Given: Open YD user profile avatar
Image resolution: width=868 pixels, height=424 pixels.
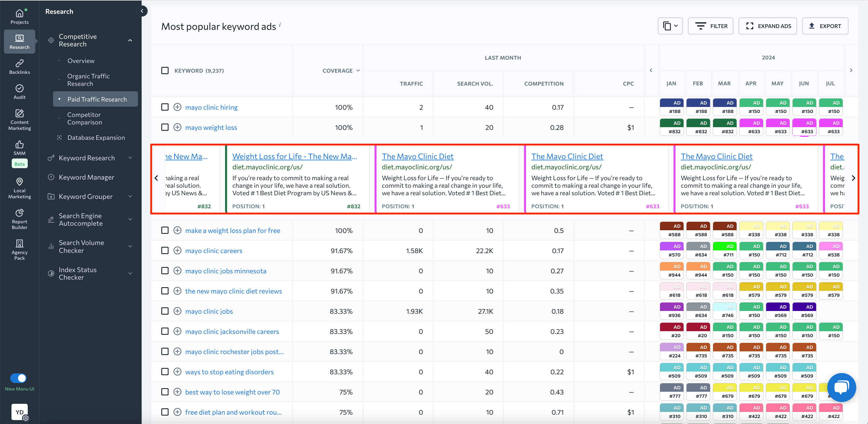Looking at the screenshot, I should click(20, 412).
